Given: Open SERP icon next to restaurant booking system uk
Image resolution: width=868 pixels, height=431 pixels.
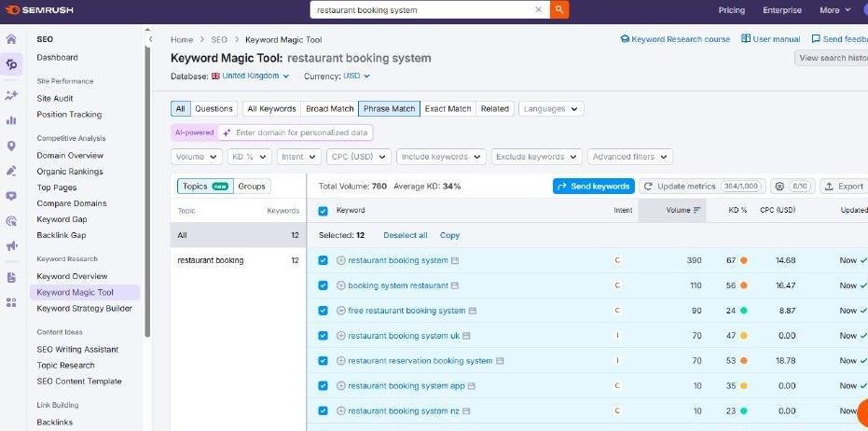Looking at the screenshot, I should coord(467,336).
